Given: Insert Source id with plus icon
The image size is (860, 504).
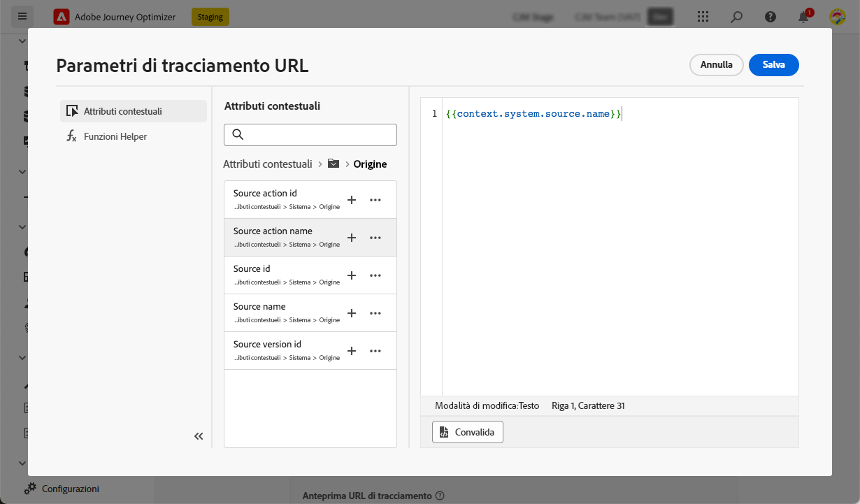Looking at the screenshot, I should tap(352, 275).
